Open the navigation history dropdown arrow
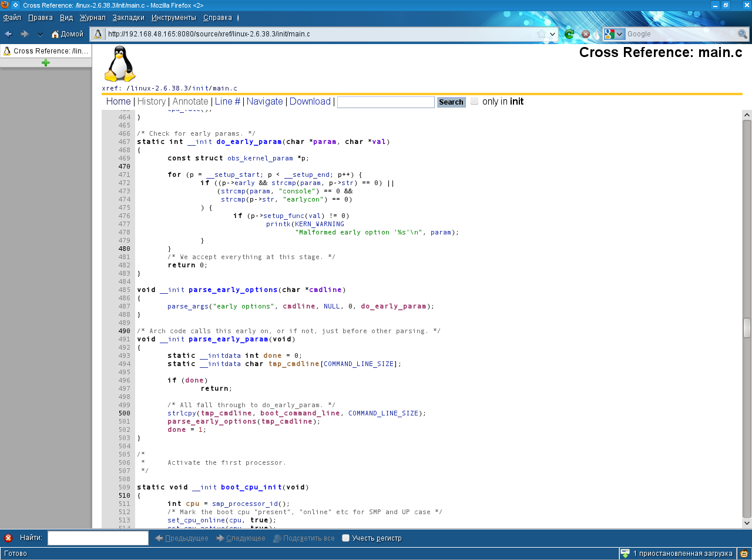Image resolution: width=752 pixels, height=560 pixels. coord(40,34)
